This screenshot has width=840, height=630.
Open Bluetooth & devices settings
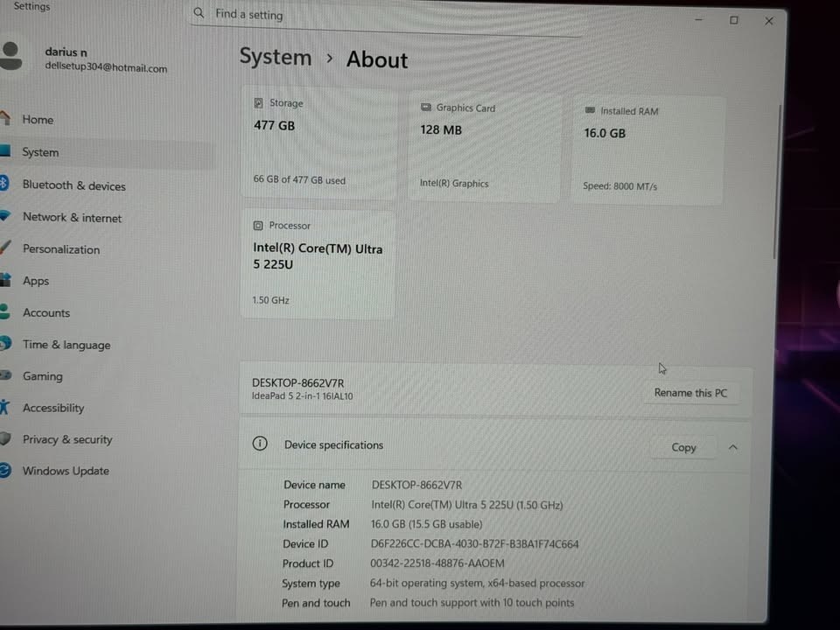click(x=73, y=185)
